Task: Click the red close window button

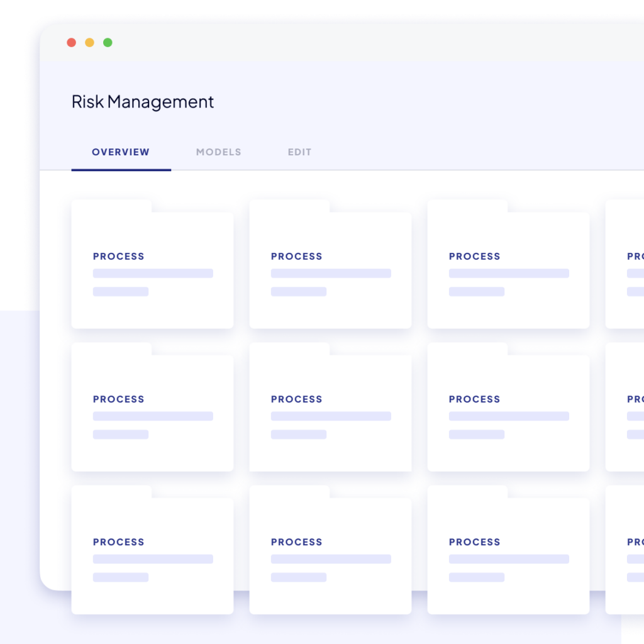Action: pyautogui.click(x=71, y=43)
